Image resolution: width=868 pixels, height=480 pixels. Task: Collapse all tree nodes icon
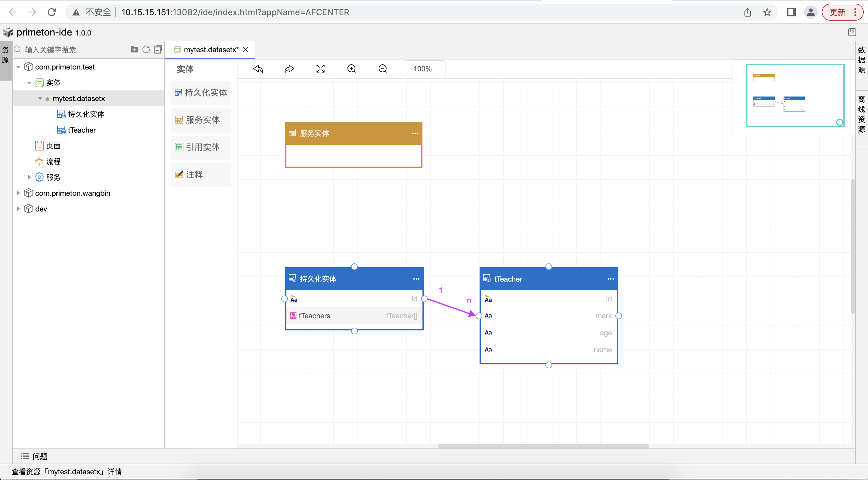pos(158,49)
